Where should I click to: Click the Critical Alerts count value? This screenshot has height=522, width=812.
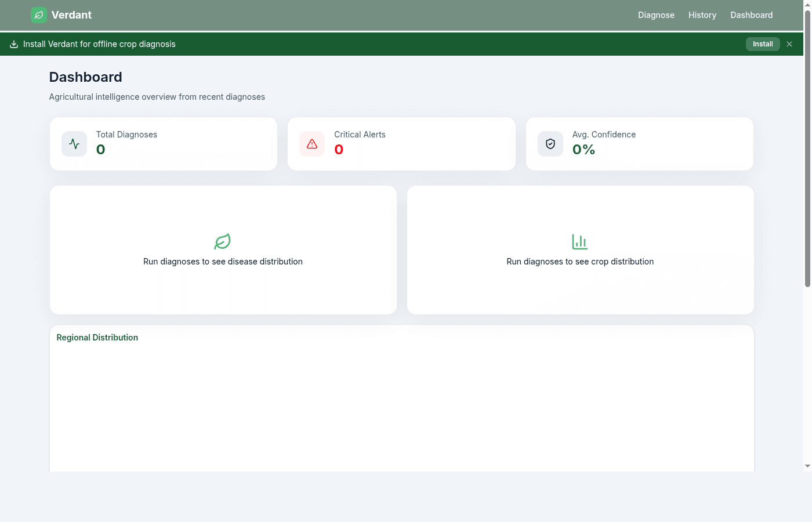(339, 150)
